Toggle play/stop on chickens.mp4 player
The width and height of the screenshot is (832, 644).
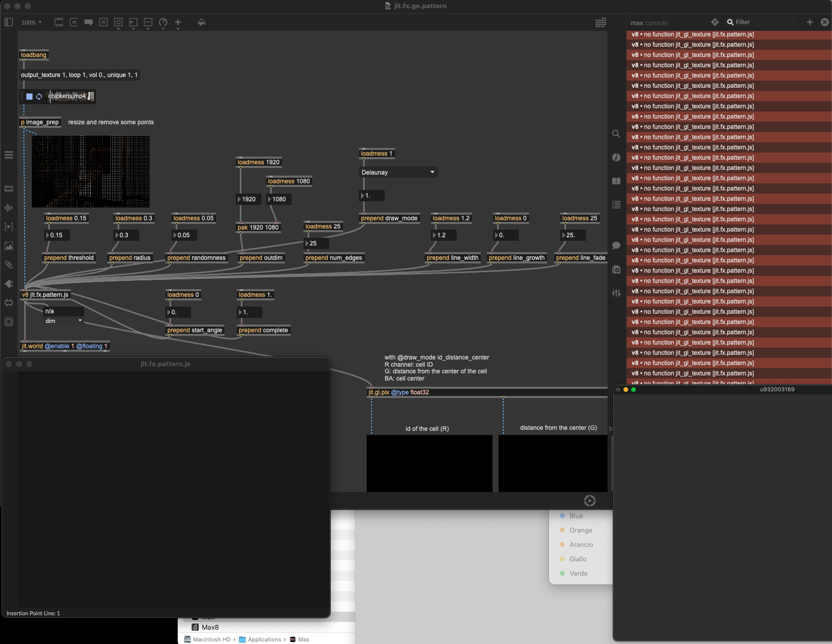pos(29,97)
